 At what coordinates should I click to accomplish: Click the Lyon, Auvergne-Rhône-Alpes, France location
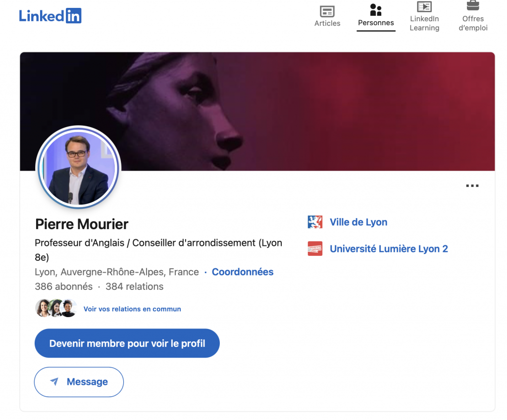pos(117,272)
